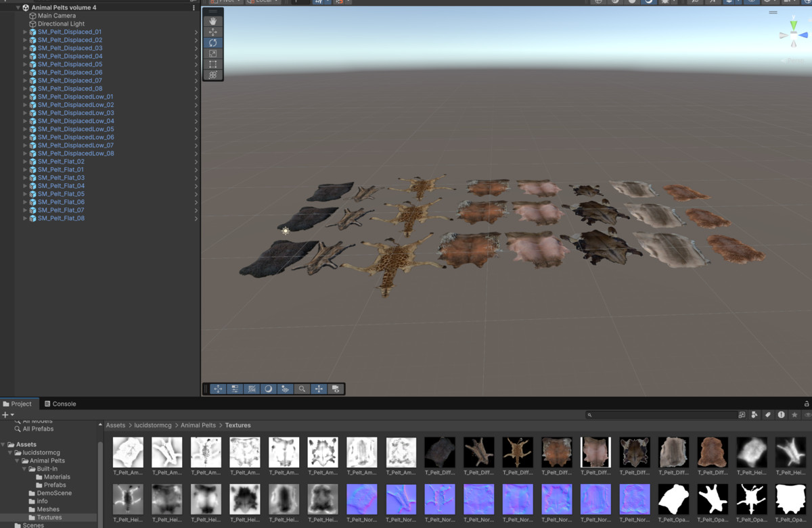The image size is (812, 528).
Task: Collapse the Built-In folder arrow
Action: pos(24,469)
